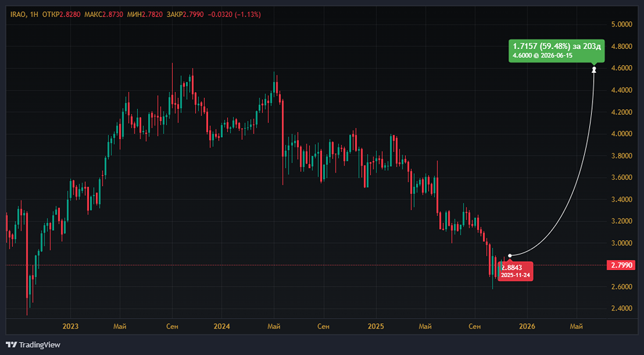This screenshot has width=644, height=355.
Task: Click the 1Н timeframe label
Action: [x=34, y=15]
